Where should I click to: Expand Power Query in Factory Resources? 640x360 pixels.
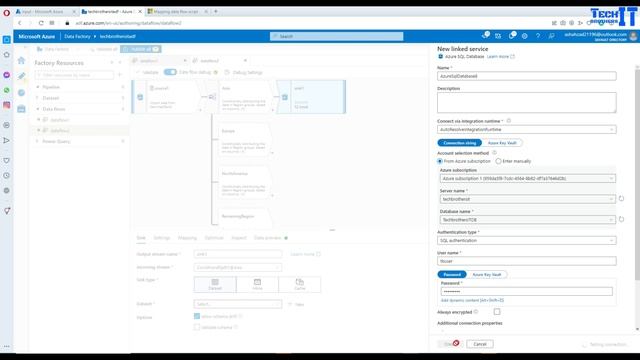tap(38, 141)
